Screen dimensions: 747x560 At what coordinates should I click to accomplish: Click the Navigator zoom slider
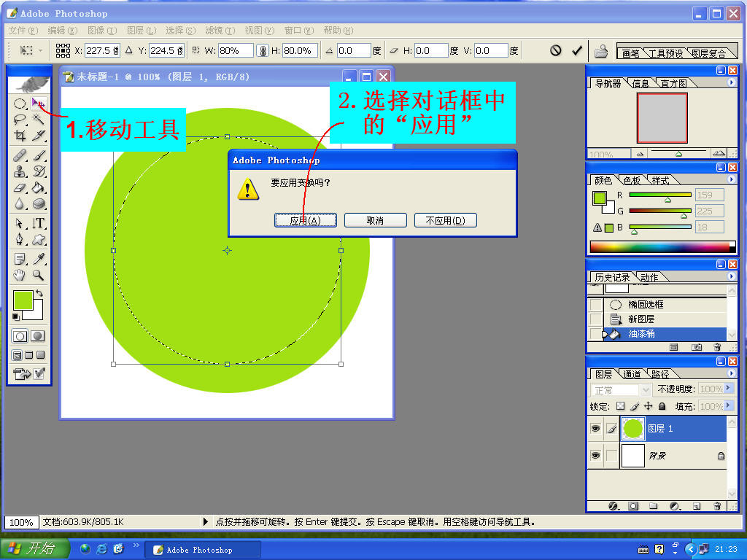tap(678, 154)
